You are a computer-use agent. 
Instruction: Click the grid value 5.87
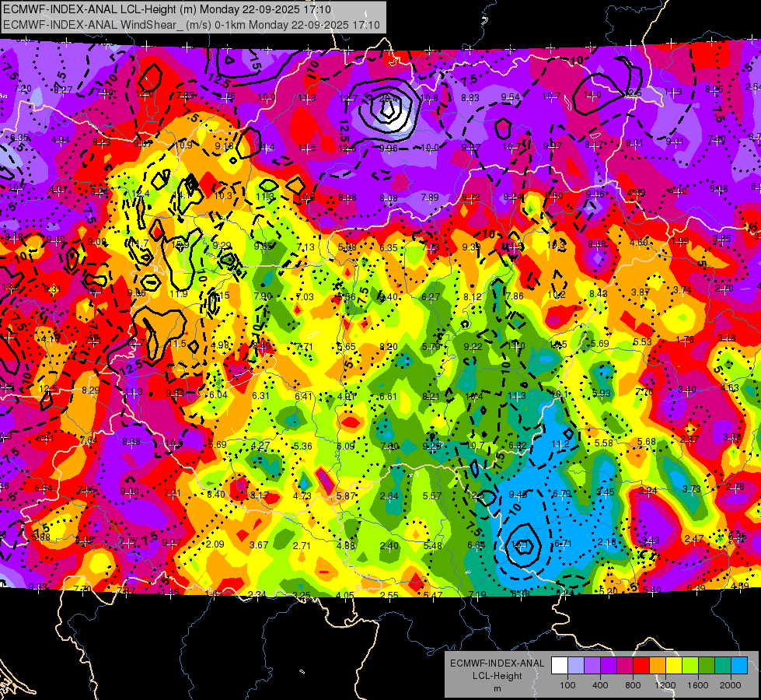click(x=346, y=496)
